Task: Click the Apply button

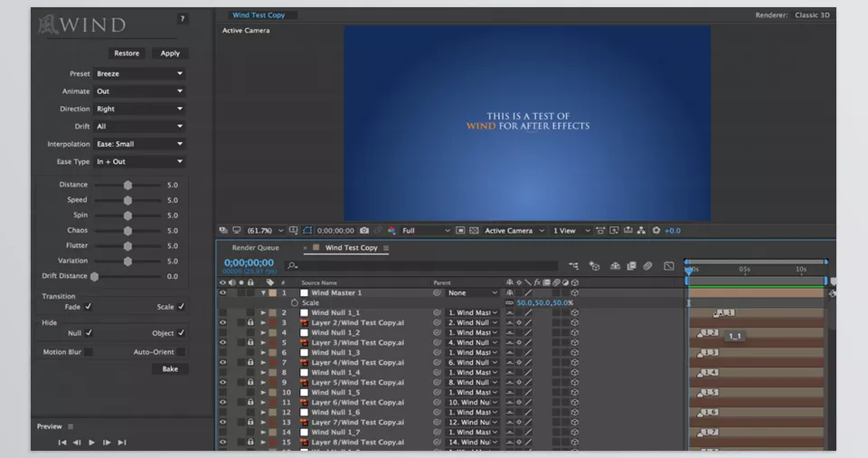Action: coord(170,53)
